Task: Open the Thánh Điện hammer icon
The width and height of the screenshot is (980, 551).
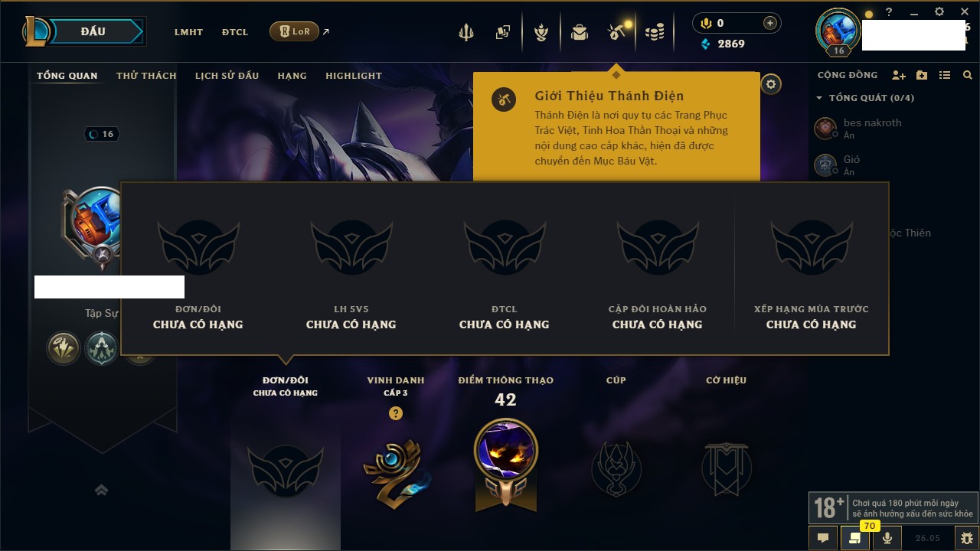Action: [616, 32]
